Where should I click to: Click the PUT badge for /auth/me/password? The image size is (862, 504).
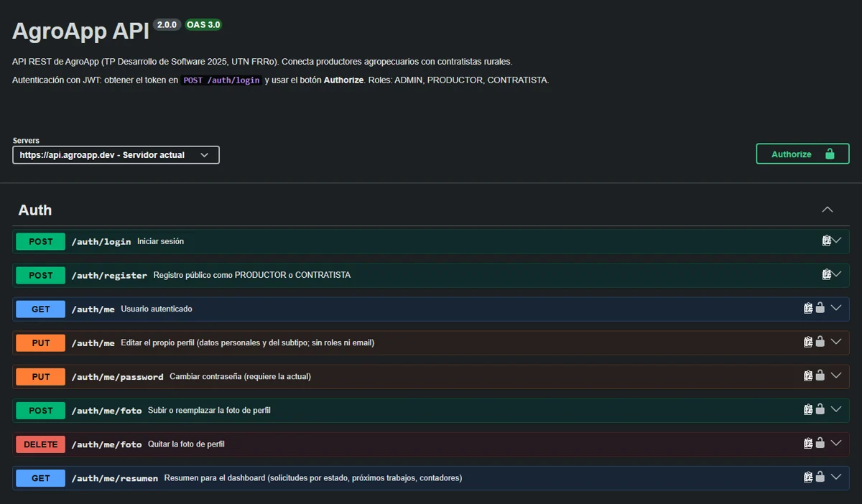[41, 377]
